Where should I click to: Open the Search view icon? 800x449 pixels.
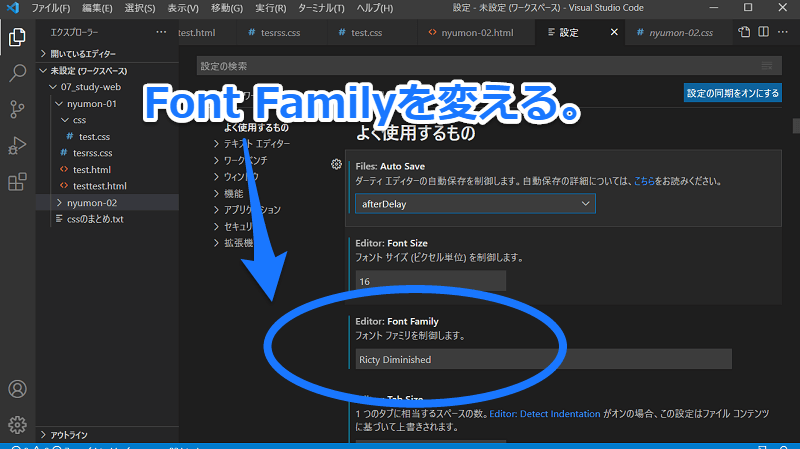[16, 73]
